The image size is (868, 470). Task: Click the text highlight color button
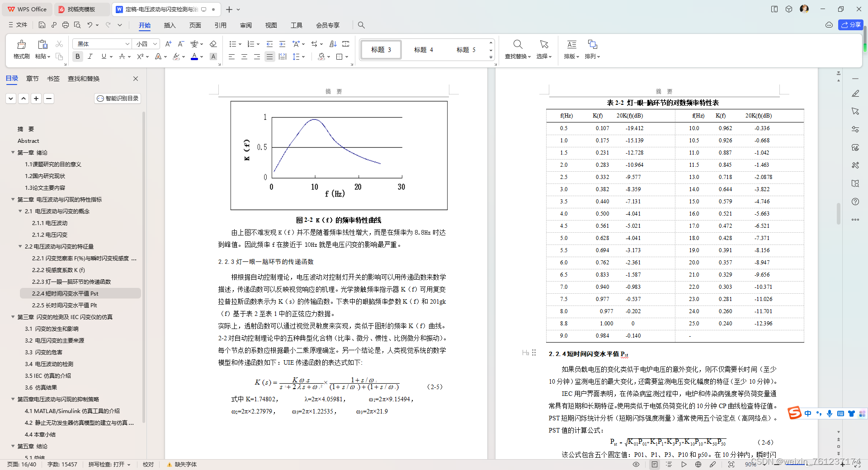[x=176, y=56]
